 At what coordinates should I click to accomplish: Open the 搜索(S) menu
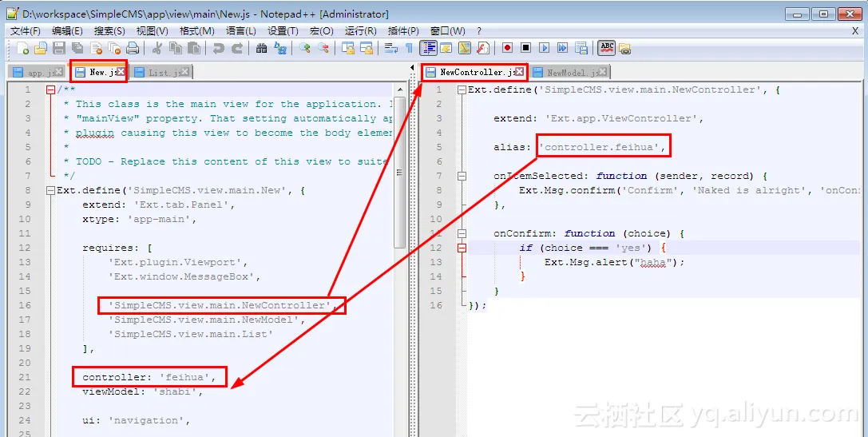109,31
